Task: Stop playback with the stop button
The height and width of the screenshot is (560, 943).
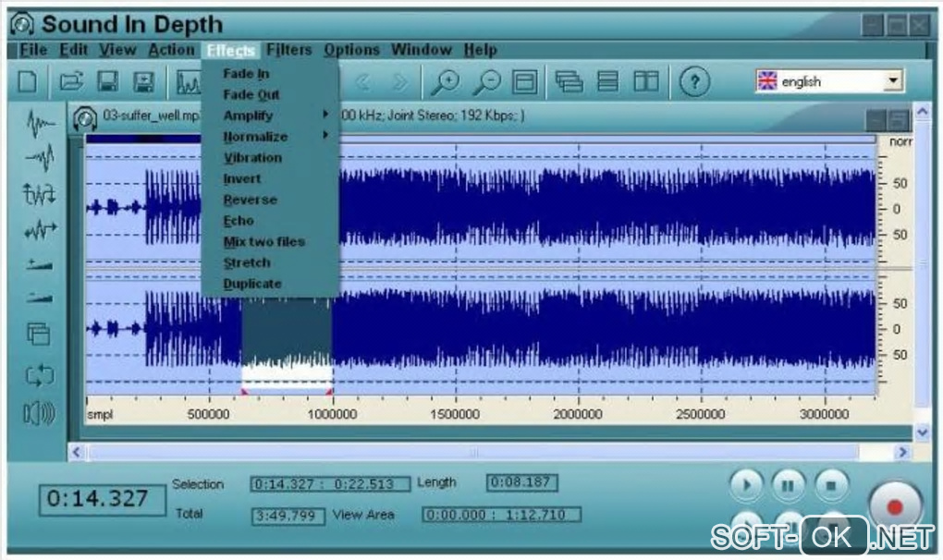Action: 830,484
